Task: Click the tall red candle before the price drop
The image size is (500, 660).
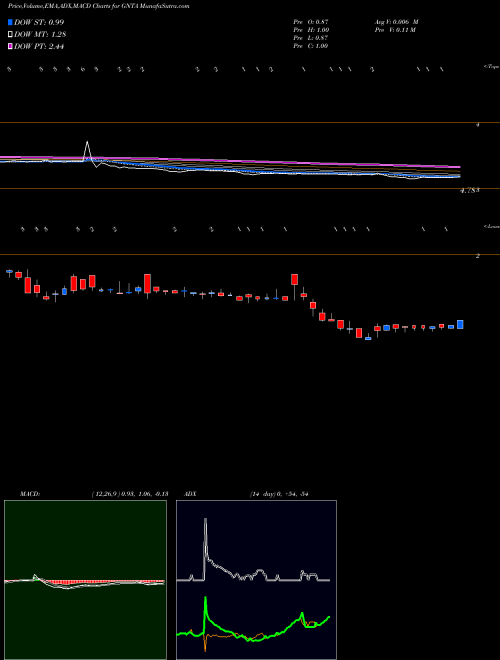Action: tap(294, 279)
